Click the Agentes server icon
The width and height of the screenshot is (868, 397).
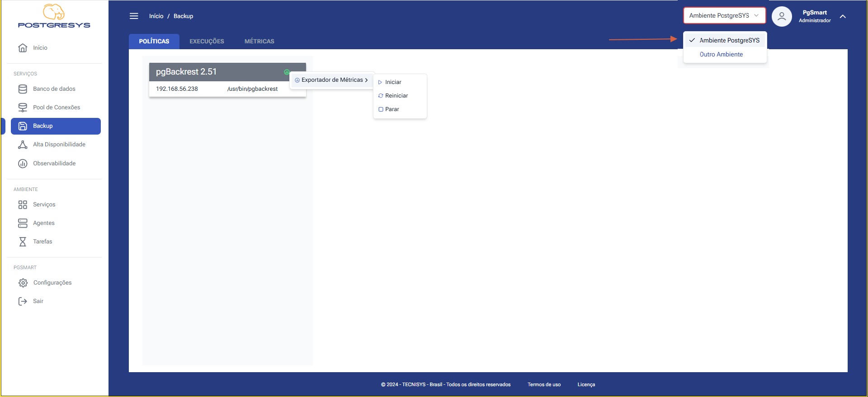[x=23, y=223]
